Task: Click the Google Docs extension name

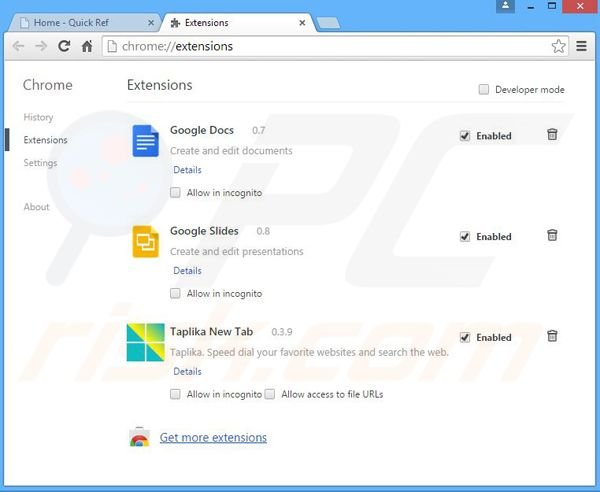Action: [x=202, y=130]
